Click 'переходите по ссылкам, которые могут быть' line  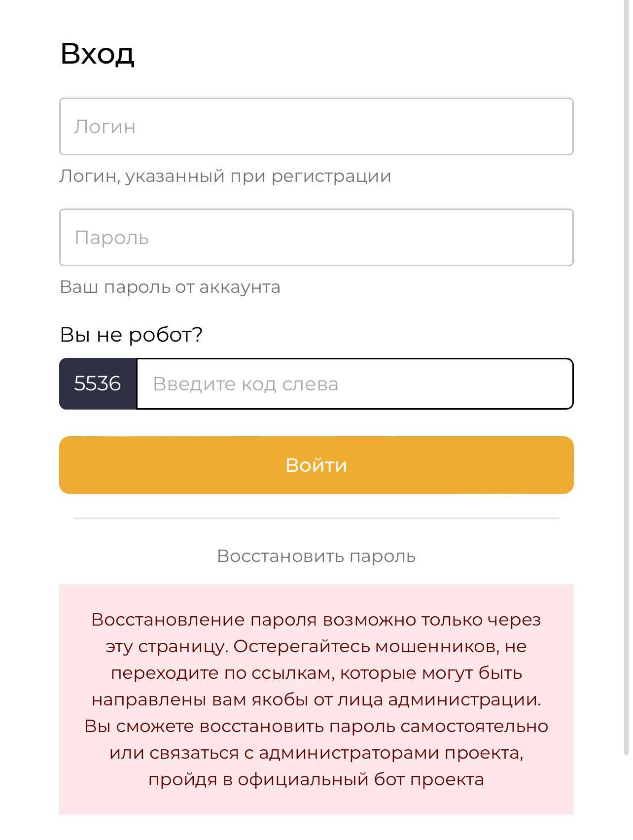[316, 673]
